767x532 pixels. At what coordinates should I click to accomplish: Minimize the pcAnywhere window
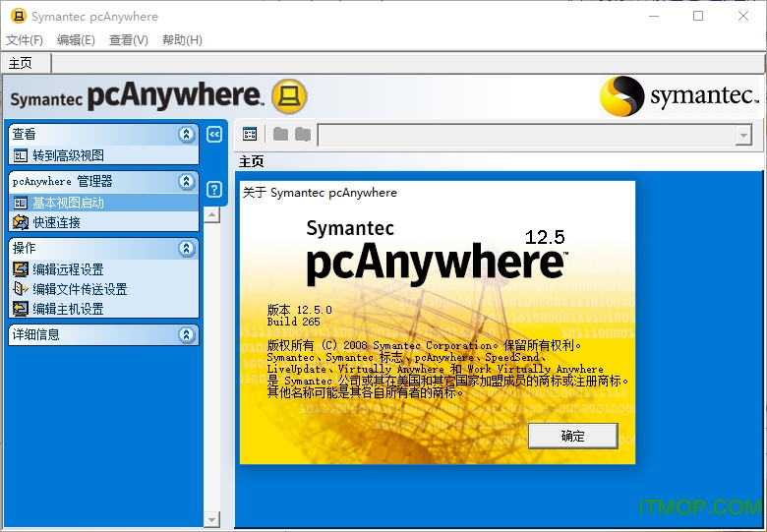tap(654, 16)
